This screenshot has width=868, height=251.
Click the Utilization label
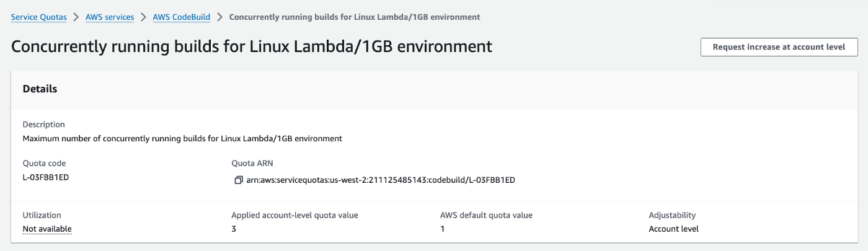click(42, 215)
